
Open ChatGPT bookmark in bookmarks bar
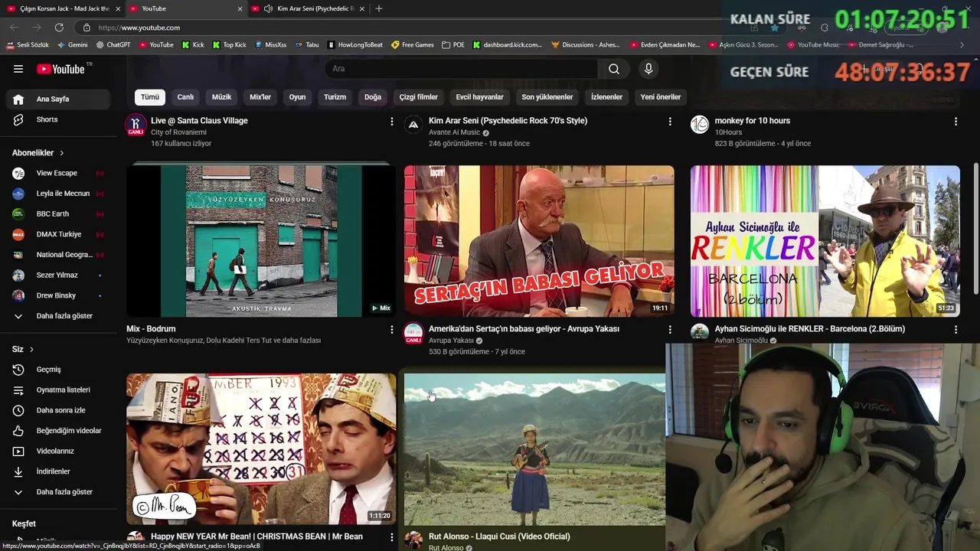pyautogui.click(x=113, y=44)
